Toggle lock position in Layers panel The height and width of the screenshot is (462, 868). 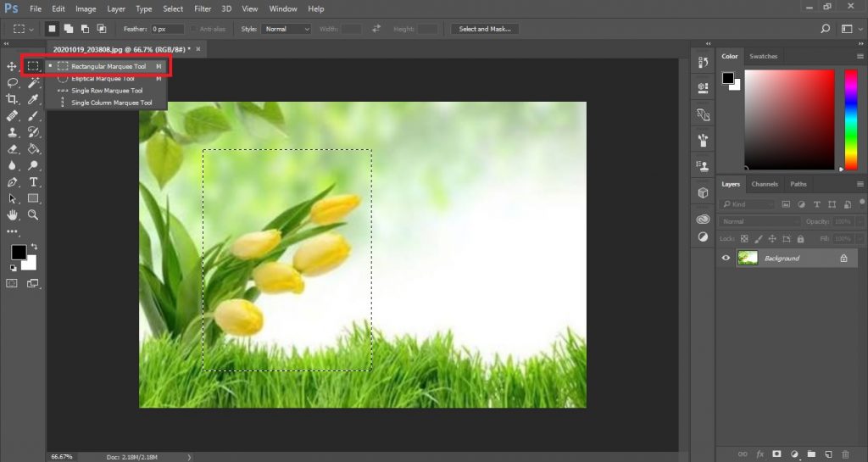tap(772, 239)
